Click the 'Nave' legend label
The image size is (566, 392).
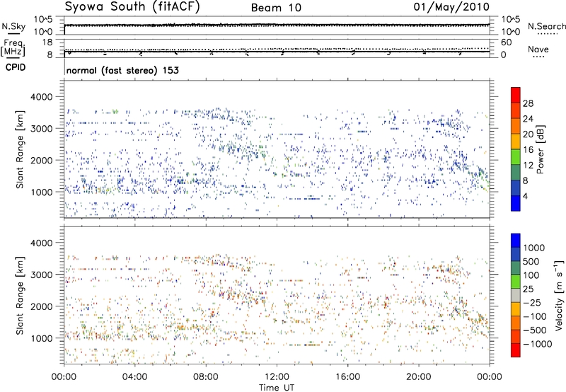tap(538, 49)
